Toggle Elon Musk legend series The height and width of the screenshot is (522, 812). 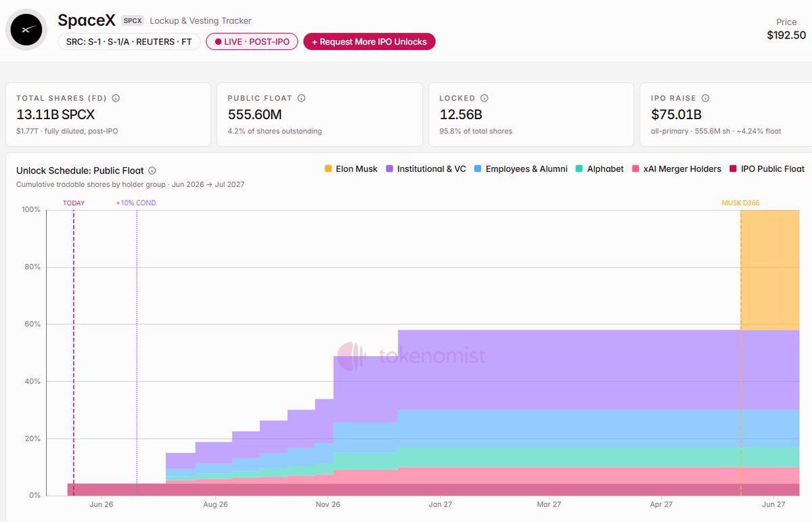click(351, 169)
